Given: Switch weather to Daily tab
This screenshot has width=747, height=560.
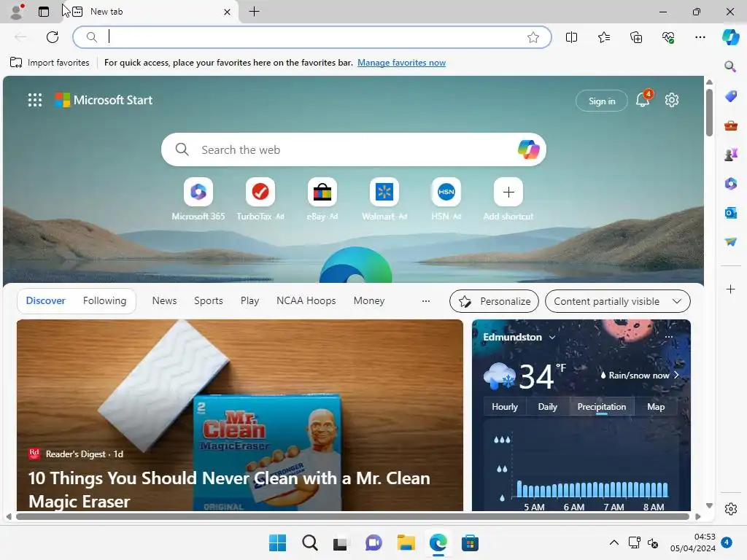Looking at the screenshot, I should point(547,407).
